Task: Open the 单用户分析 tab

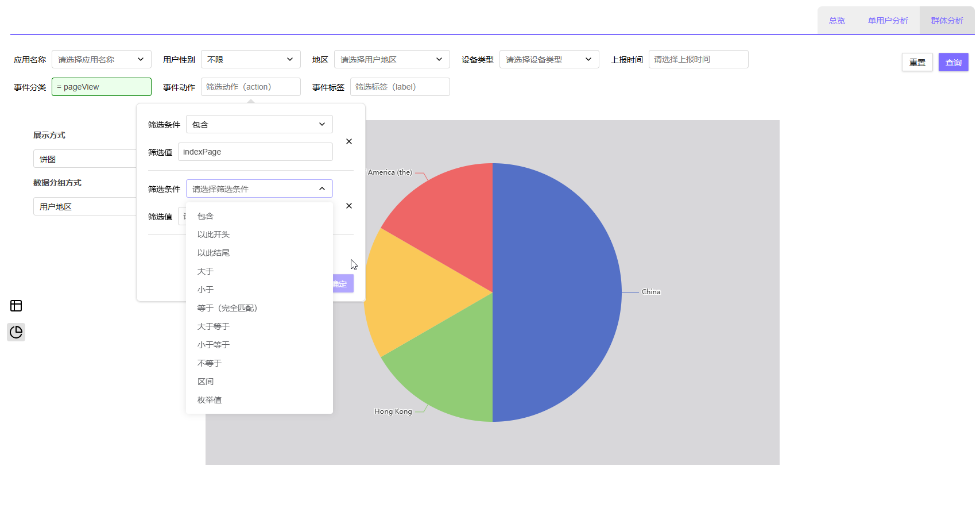Action: 888,21
